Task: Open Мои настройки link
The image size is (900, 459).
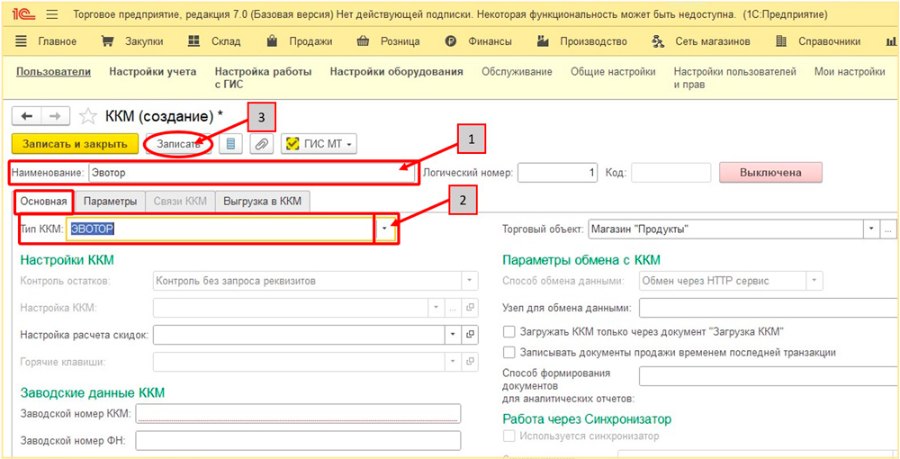Action: (849, 72)
